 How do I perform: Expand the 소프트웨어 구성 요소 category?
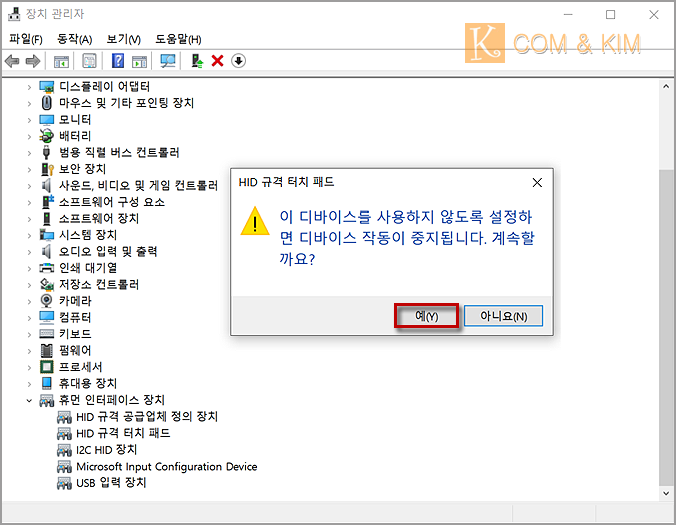coord(29,203)
